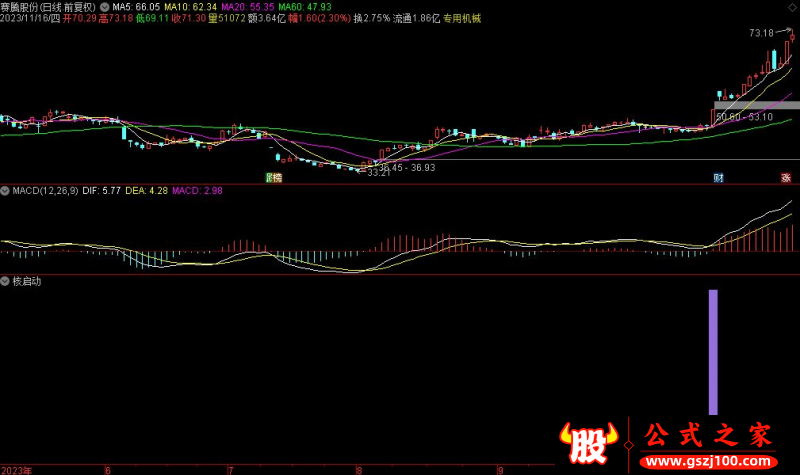
Task: Expand the 核启动 indicator dropdown
Action: point(5,281)
